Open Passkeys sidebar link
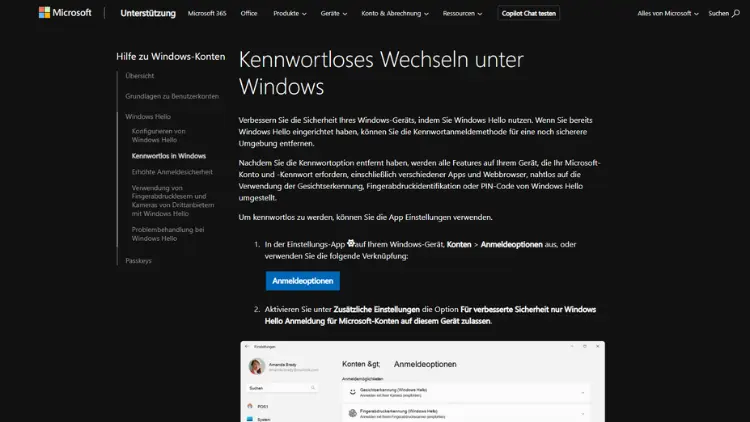Viewport: 750px width, 422px height. click(x=138, y=261)
